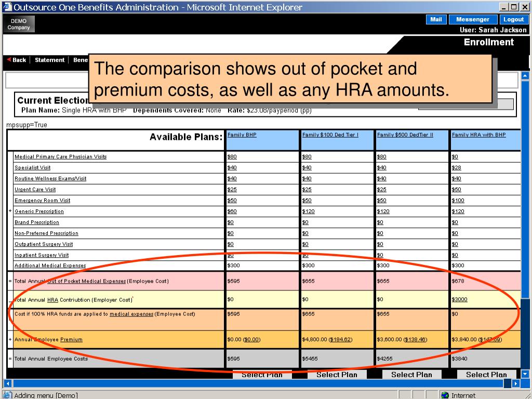Click HRA link in Contribution row
The width and height of the screenshot is (532, 399).
pos(52,300)
